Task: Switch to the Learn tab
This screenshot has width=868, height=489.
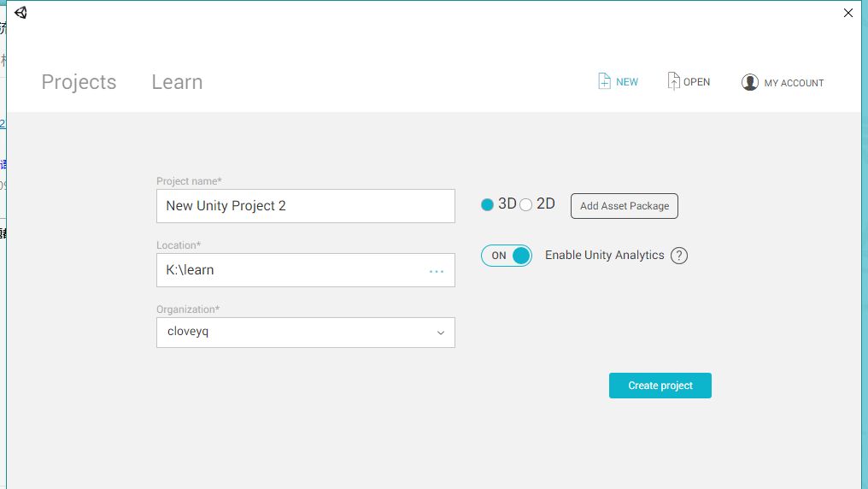Action: pos(177,82)
